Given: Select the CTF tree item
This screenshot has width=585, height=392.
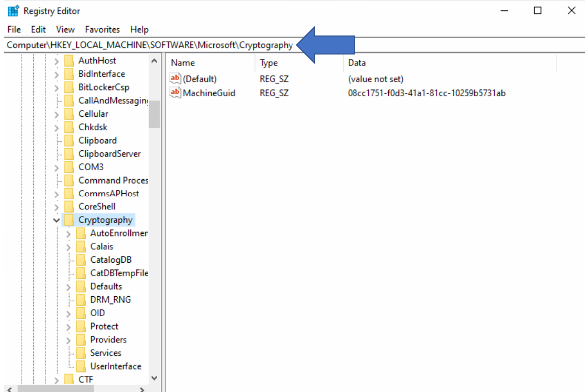Looking at the screenshot, I should pos(86,379).
